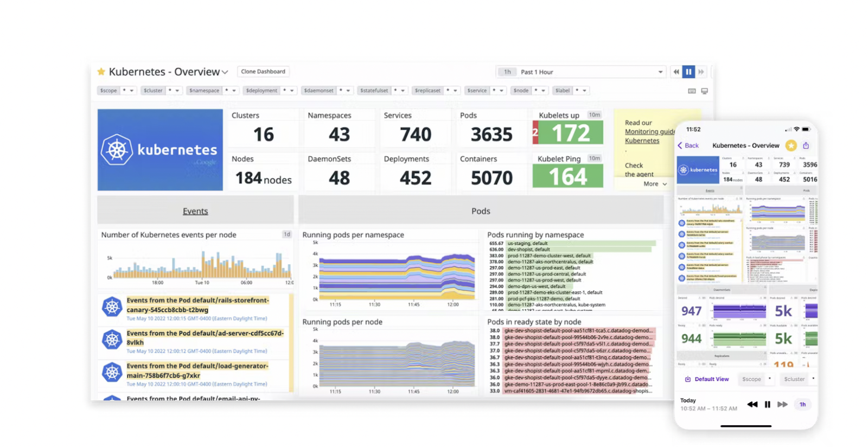Viewport: 868px width, 447px height.
Task: Step back in time with the desktop rewind arrows
Action: pos(676,72)
